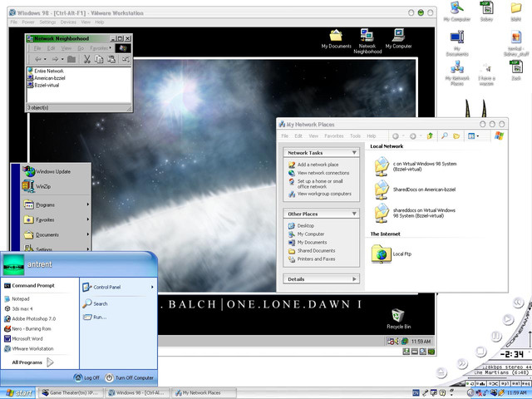This screenshot has height=399, width=532.
Task: Click the Up folder icon in My Network Places
Action: 430,135
